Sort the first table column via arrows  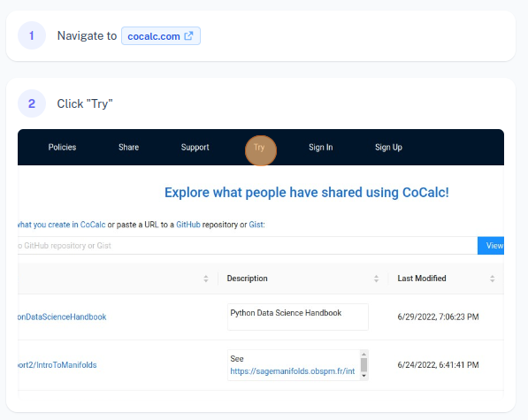206,279
